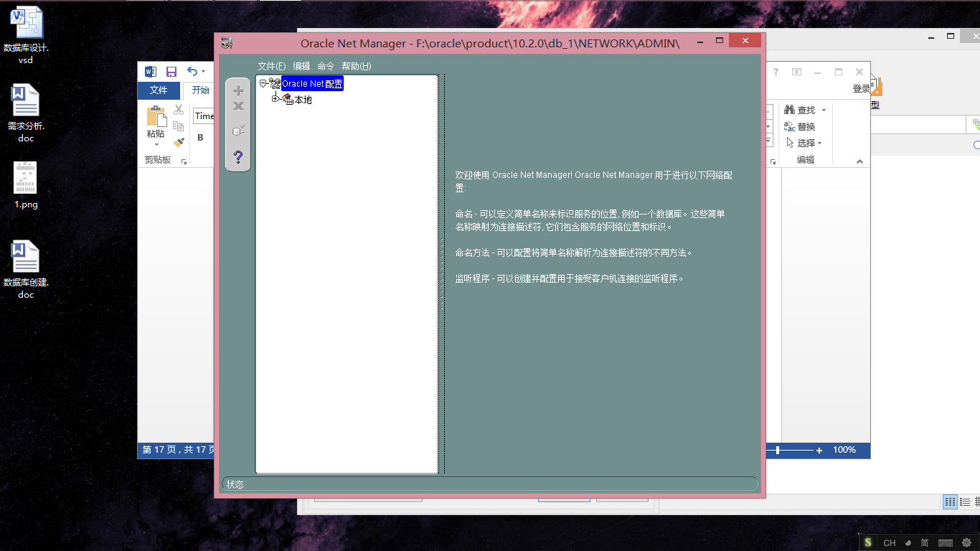The height and width of the screenshot is (551, 980).
Task: Open the 帮助(H) menu in Net Manager
Action: pos(357,66)
